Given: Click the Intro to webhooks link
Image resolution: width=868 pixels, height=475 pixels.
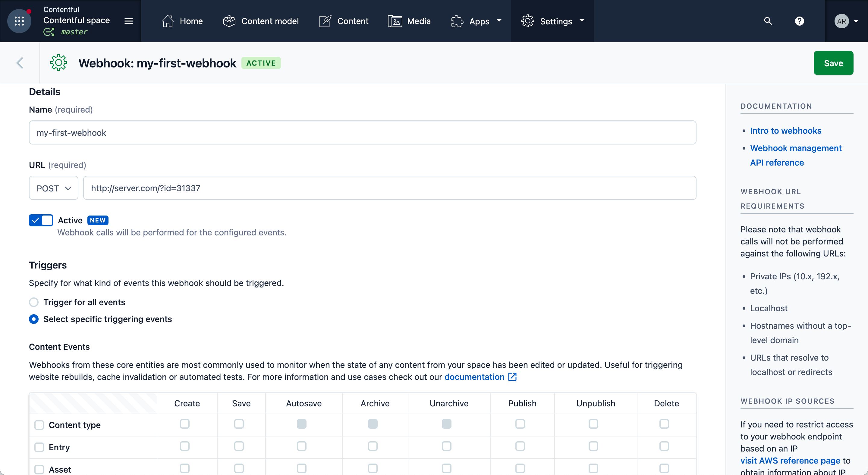Looking at the screenshot, I should pos(785,130).
